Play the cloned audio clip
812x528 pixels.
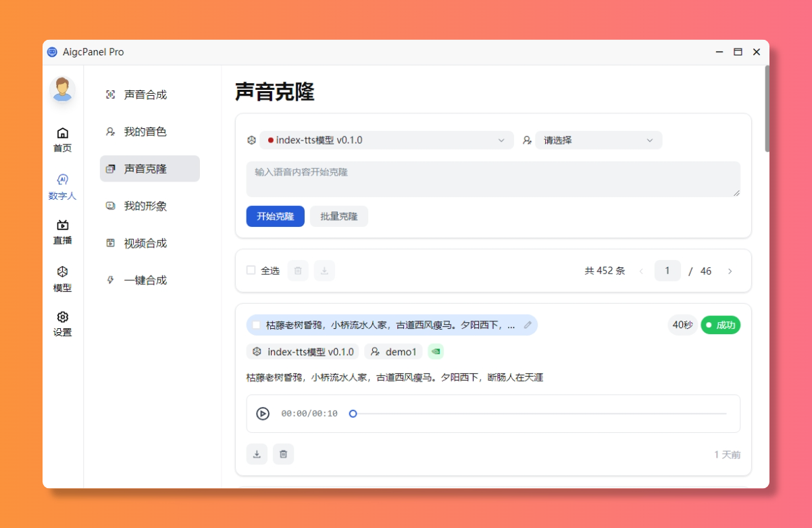[x=263, y=414]
